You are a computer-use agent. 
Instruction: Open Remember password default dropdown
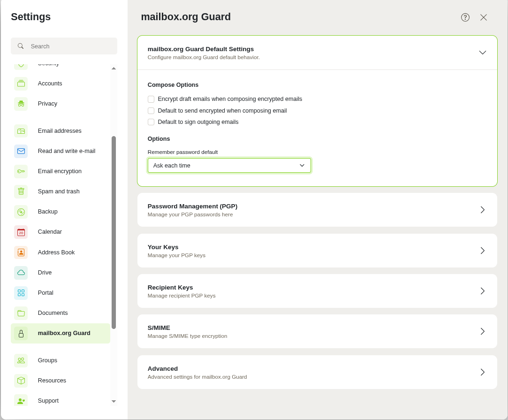tap(229, 166)
